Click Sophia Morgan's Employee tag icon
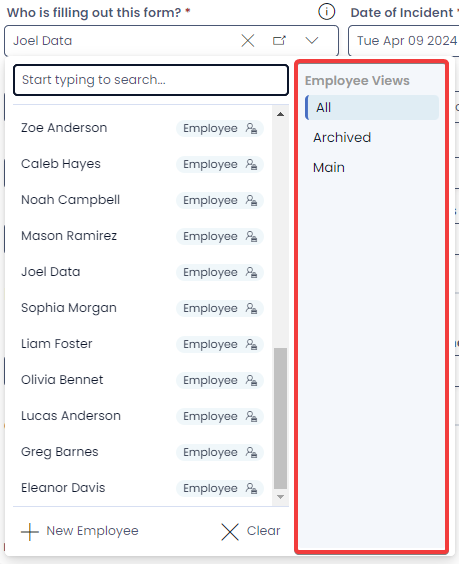This screenshot has height=564, width=459. [x=251, y=308]
